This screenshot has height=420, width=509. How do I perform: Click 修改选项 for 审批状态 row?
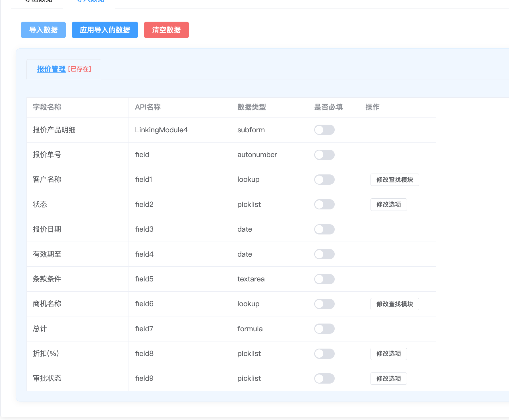click(388, 379)
